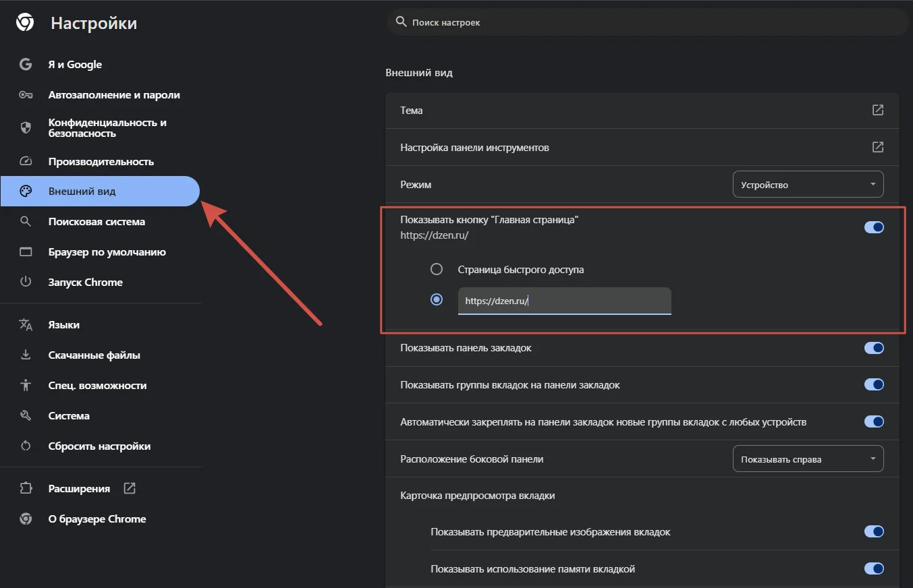This screenshot has width=913, height=588.
Task: Click the translate icon beside Языки
Action: coord(26,325)
